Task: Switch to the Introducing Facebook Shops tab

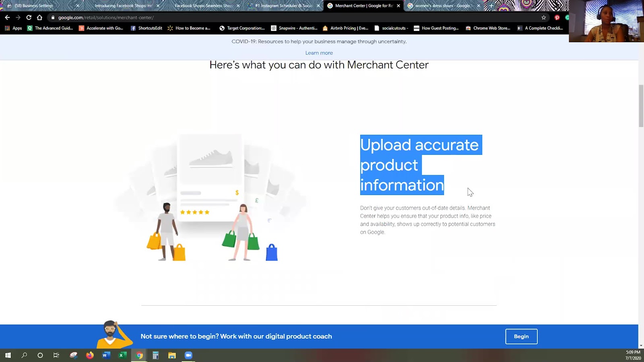Action: pos(123,6)
